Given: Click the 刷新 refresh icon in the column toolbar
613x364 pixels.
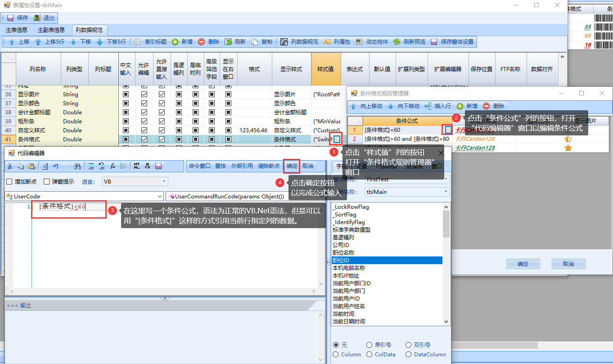Looking at the screenshot, I should tap(229, 42).
